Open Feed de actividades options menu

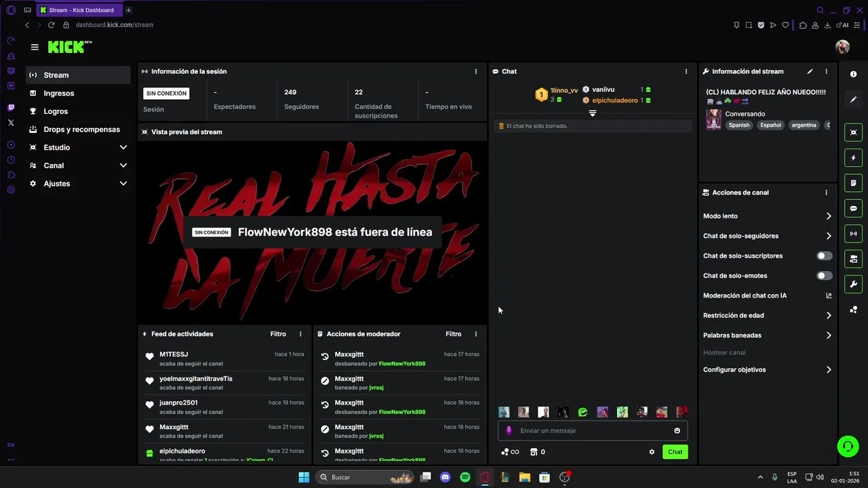300,334
